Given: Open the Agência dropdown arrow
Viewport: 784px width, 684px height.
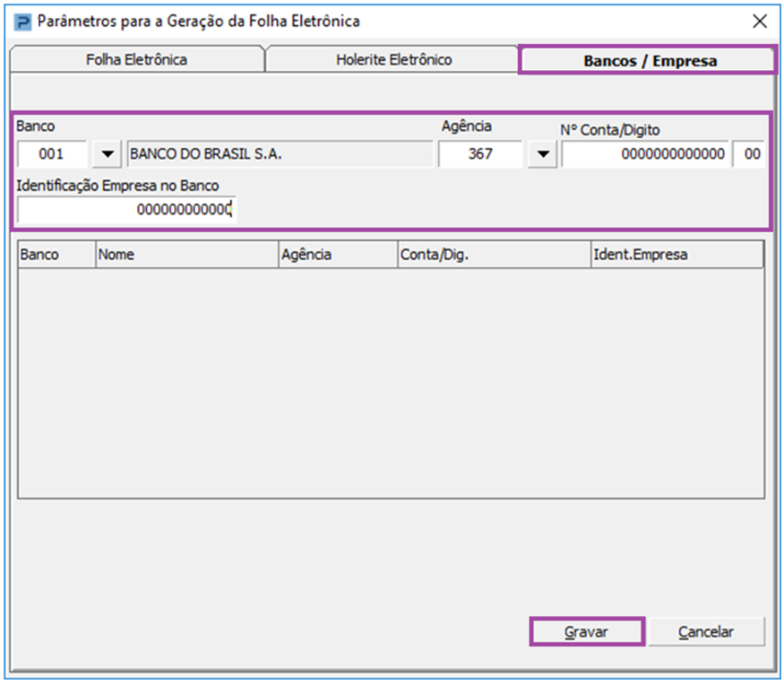Looking at the screenshot, I should pos(541,154).
